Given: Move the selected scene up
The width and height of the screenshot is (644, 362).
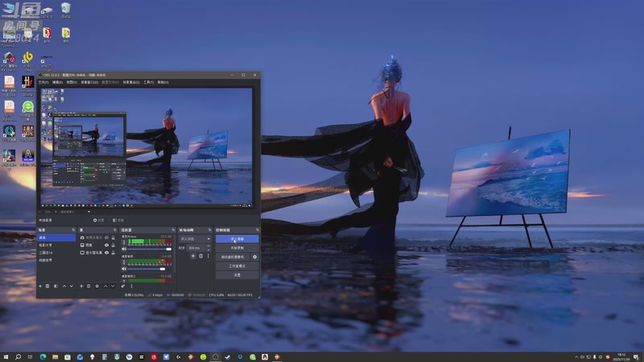Looking at the screenshot, I should 64,286.
